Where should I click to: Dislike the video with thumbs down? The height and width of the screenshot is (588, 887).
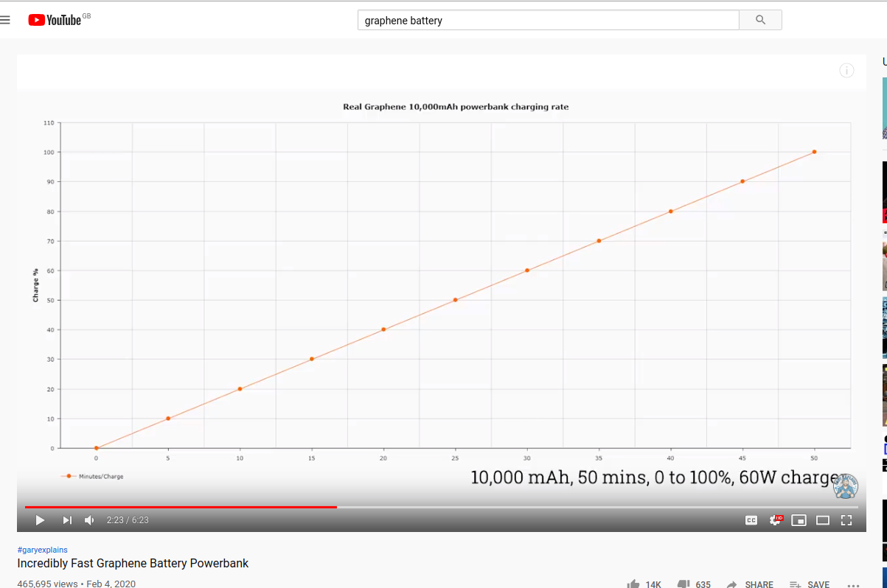[683, 584]
